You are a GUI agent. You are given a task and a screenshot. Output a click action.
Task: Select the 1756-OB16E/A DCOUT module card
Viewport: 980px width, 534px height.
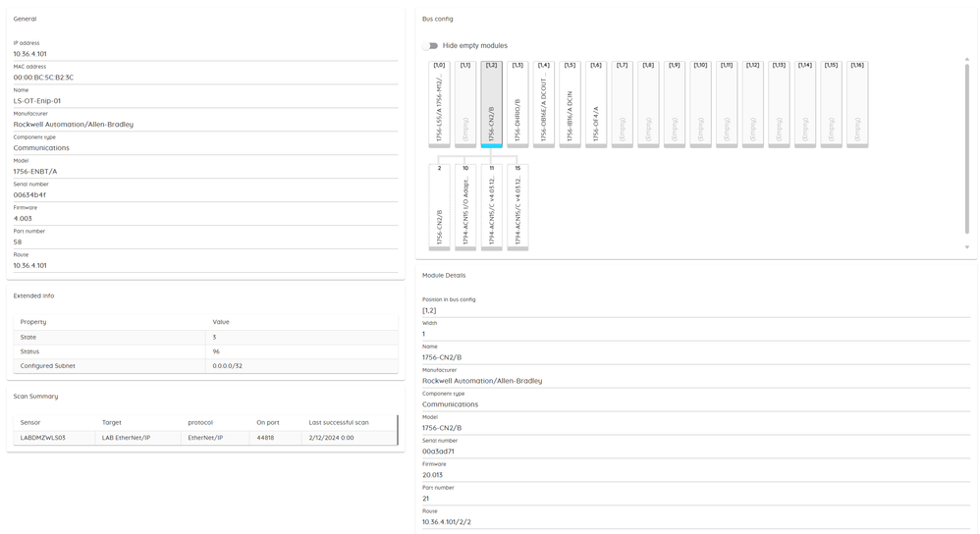click(544, 104)
